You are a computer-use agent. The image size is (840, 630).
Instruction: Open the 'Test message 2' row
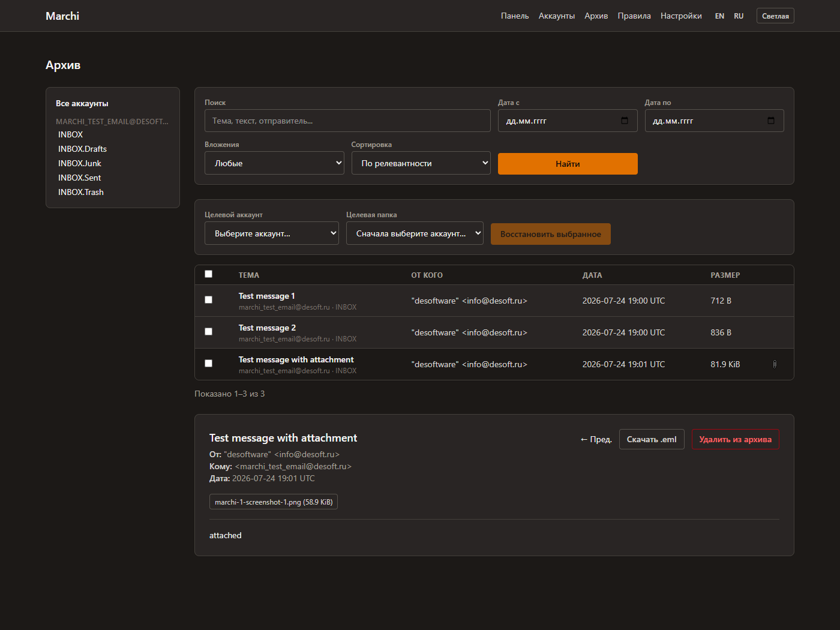[494, 332]
